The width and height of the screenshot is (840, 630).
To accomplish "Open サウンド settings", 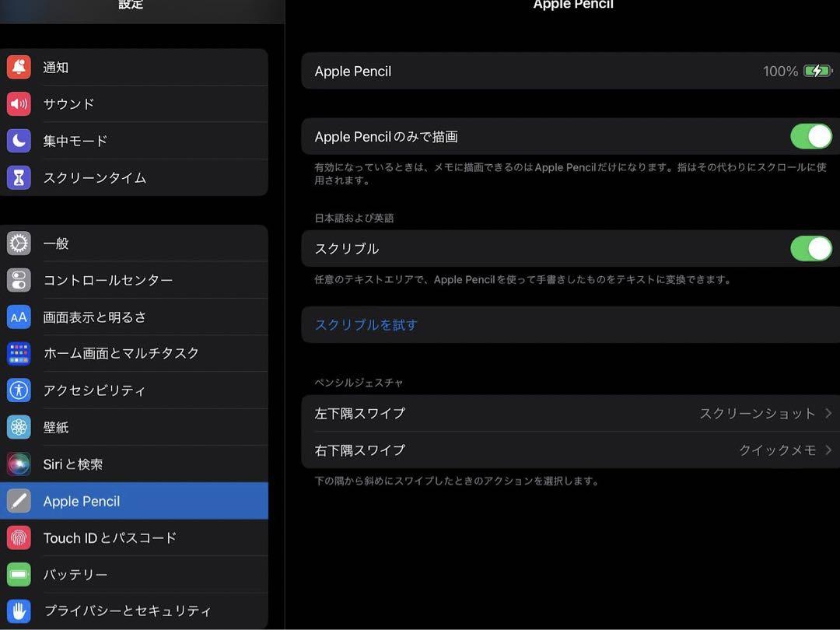I will coord(134,104).
